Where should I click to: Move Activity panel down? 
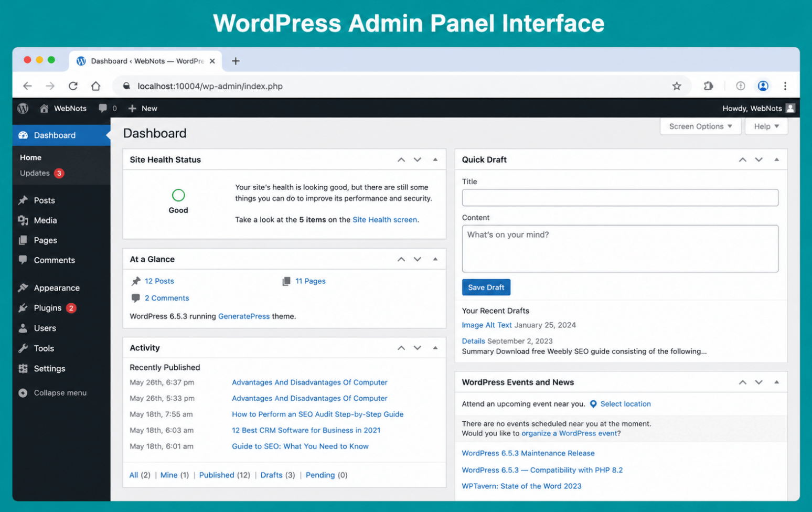[418, 348]
